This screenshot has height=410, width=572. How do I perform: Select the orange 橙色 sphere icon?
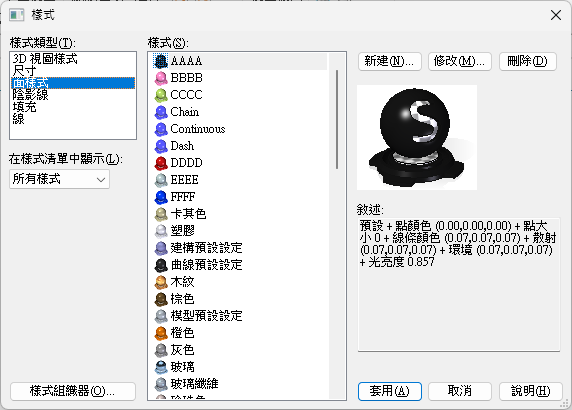pyautogui.click(x=161, y=333)
